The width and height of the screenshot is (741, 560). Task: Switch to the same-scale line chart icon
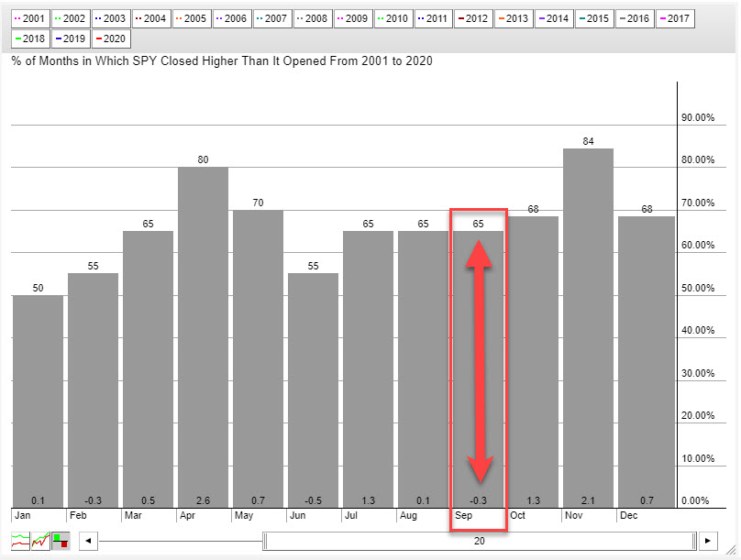[x=40, y=541]
